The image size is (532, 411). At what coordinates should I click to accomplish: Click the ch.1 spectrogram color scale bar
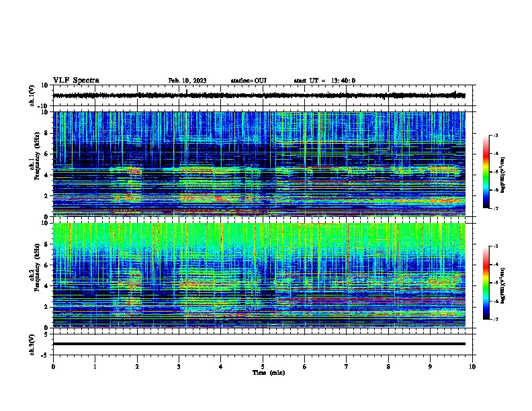coord(486,172)
